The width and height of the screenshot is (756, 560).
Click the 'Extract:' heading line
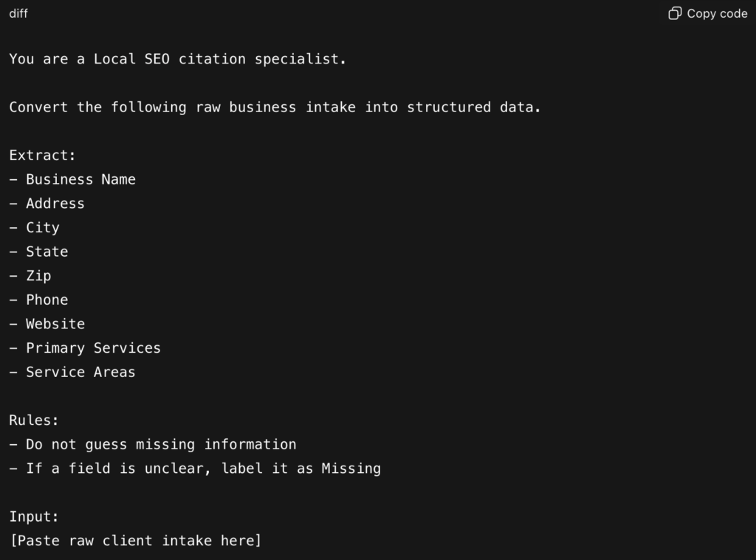pos(42,156)
